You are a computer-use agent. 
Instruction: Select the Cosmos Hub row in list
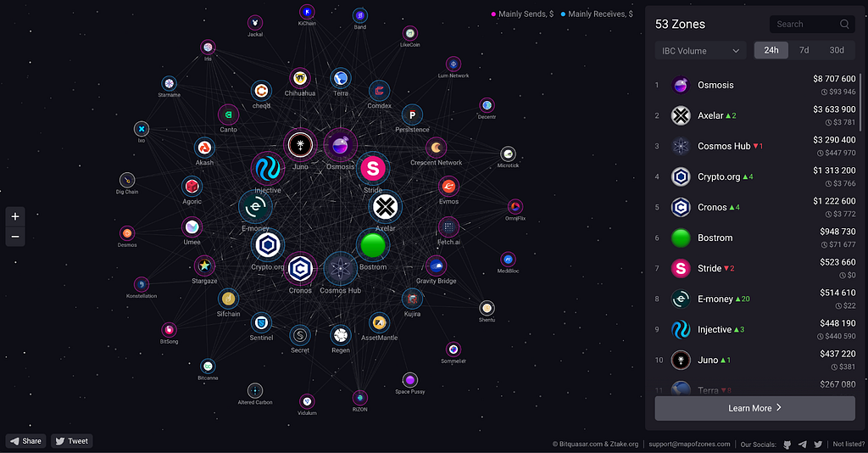click(754, 146)
